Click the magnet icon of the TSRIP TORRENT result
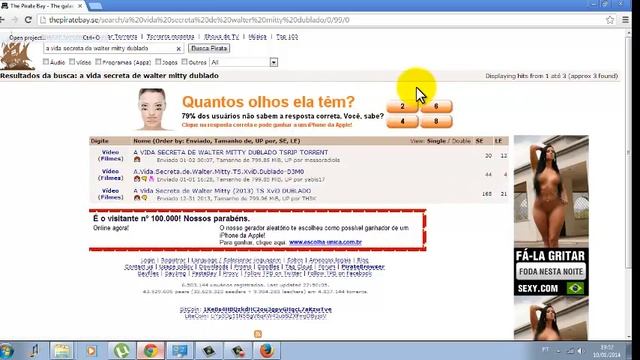Viewport: 640px width, 360px height. coord(137,160)
